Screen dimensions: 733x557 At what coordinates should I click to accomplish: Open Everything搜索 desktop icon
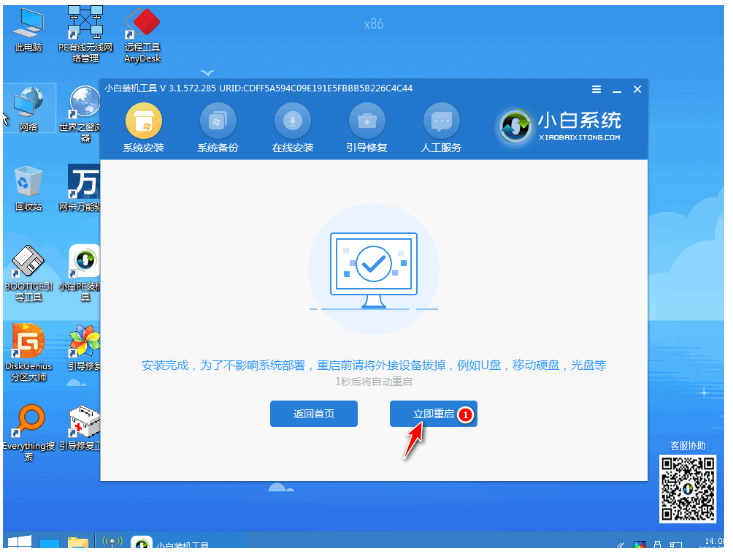click(x=29, y=433)
